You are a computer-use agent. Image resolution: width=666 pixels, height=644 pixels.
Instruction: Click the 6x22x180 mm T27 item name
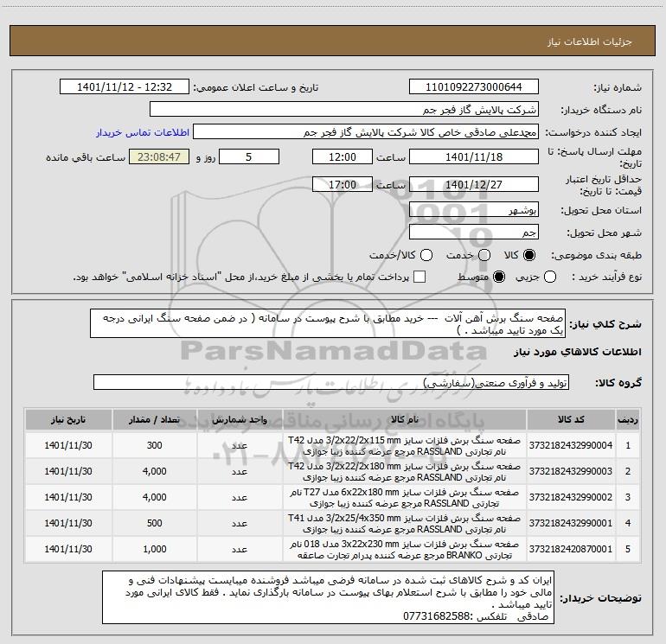(x=405, y=498)
